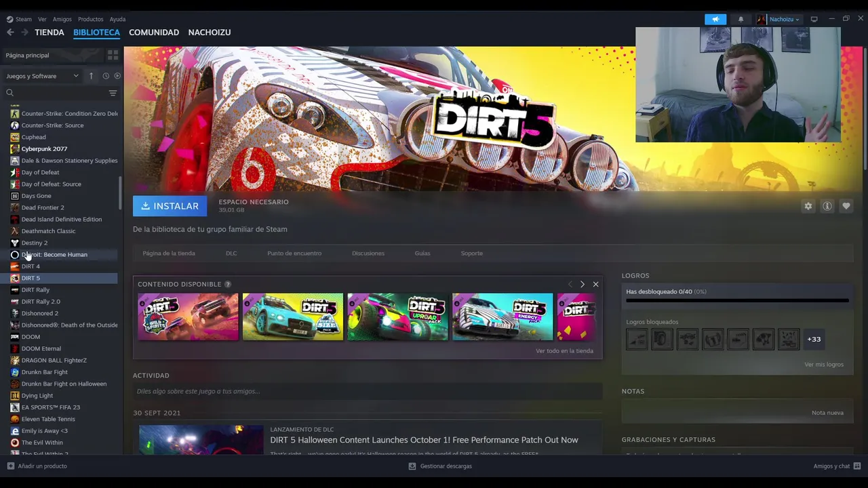Open advanced filter options icon
Screen dimensions: 868x488
tap(113, 93)
